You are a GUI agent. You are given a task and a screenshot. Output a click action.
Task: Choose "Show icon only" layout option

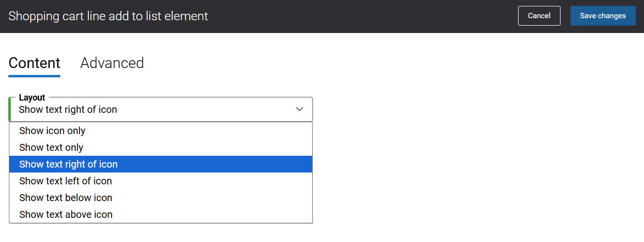[52, 131]
